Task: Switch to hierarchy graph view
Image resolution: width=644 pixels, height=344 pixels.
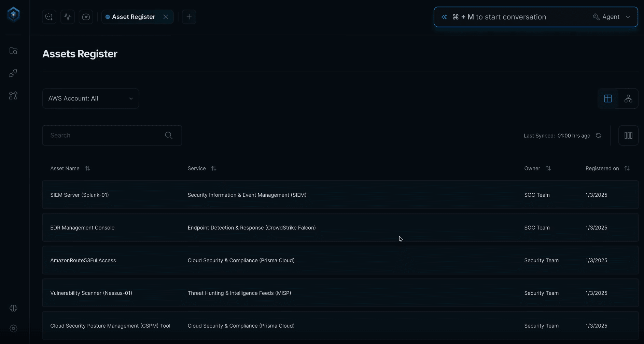Action: pyautogui.click(x=628, y=99)
